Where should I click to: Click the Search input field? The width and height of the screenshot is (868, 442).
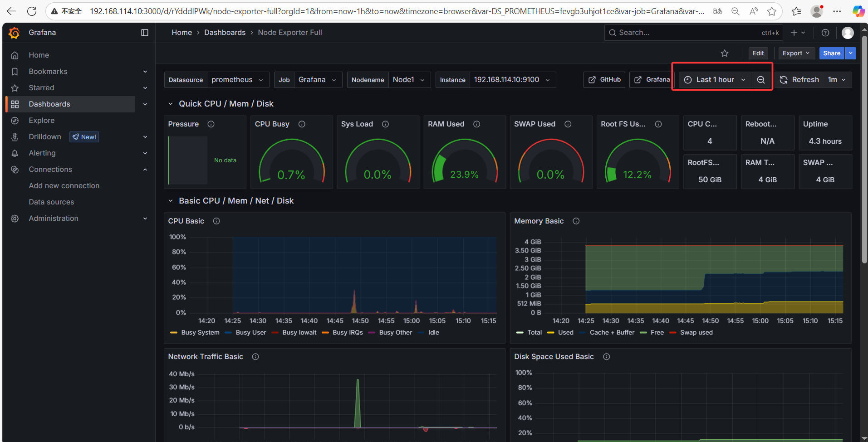click(693, 33)
